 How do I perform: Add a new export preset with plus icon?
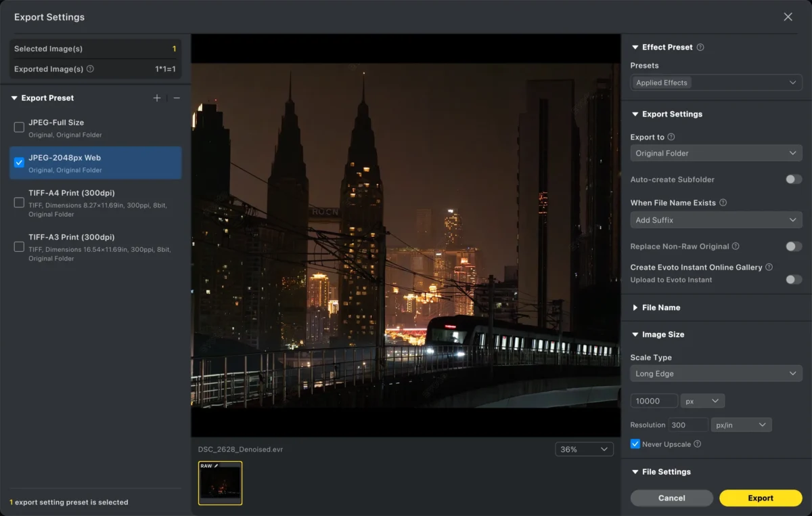click(x=157, y=98)
